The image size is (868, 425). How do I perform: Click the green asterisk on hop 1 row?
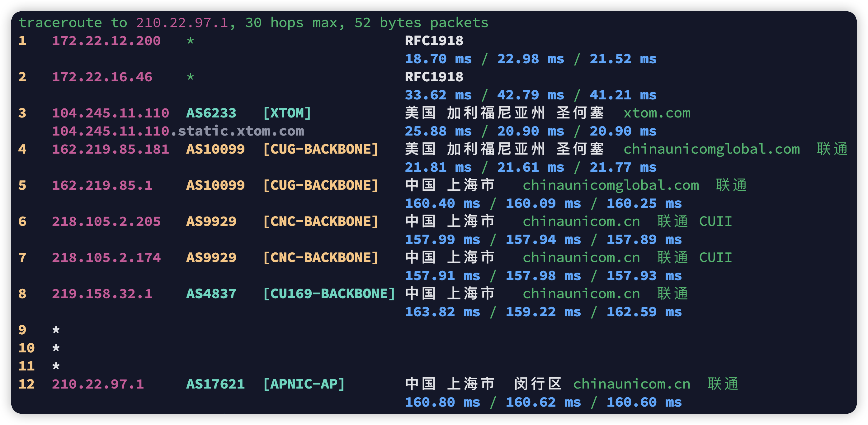point(190,41)
